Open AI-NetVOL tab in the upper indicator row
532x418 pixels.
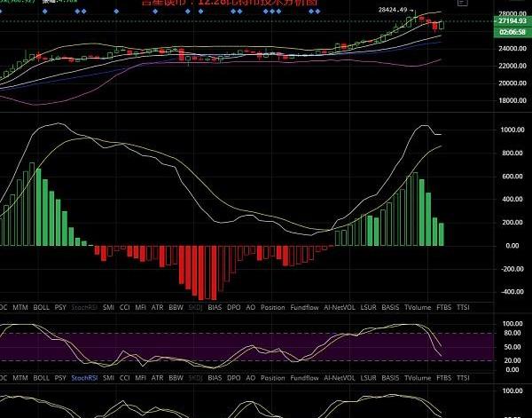tap(339, 307)
